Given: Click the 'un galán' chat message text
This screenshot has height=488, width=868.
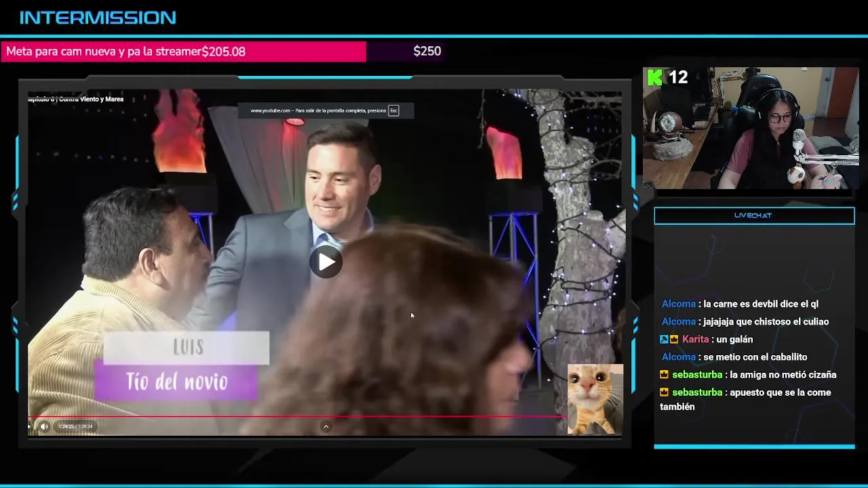Looking at the screenshot, I should (x=734, y=339).
